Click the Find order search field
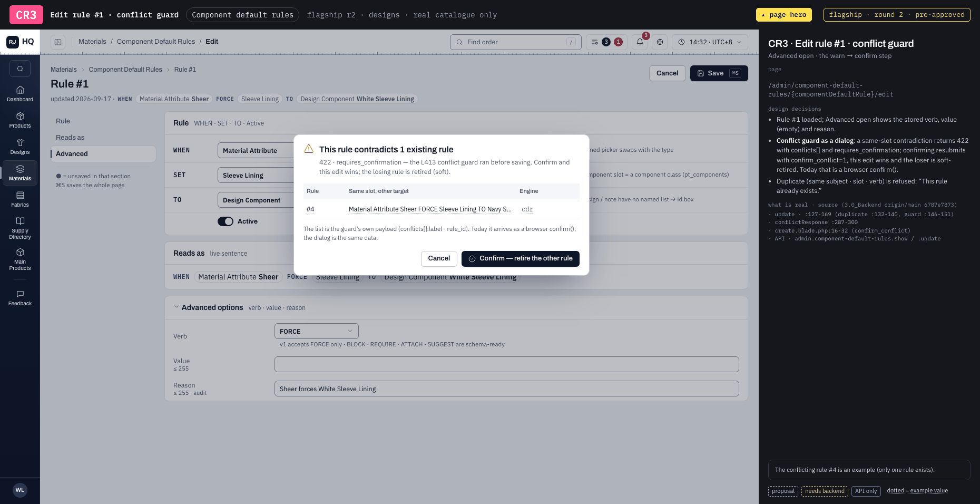This screenshot has width=980, height=504. tap(515, 42)
